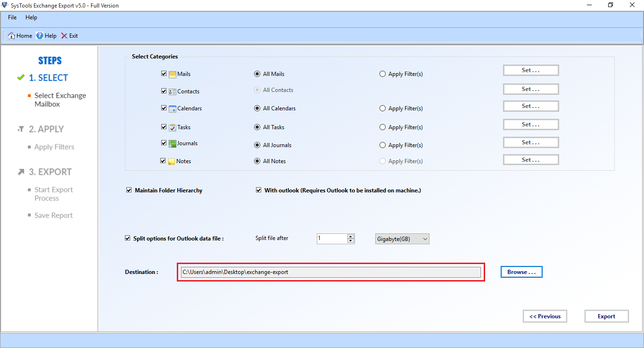Click the Apply Filters step
Viewport: 644px width, 348px height.
pos(54,147)
